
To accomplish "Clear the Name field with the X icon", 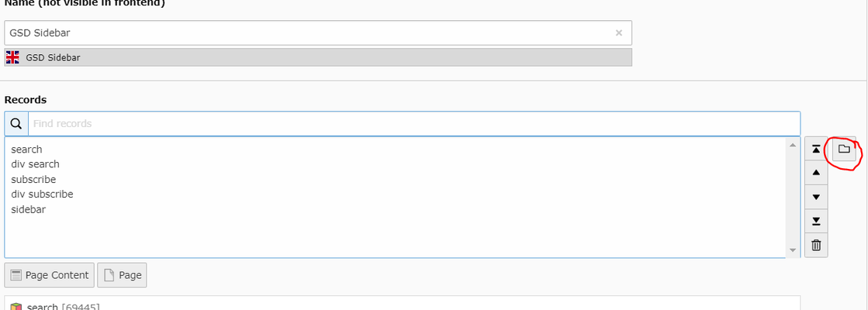I will pyautogui.click(x=619, y=33).
